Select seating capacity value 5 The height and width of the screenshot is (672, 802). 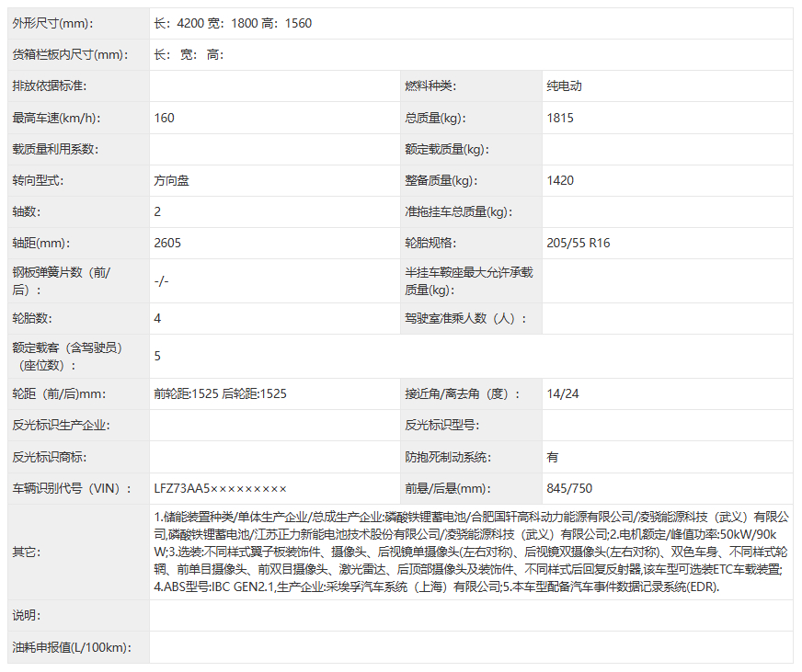pos(157,356)
